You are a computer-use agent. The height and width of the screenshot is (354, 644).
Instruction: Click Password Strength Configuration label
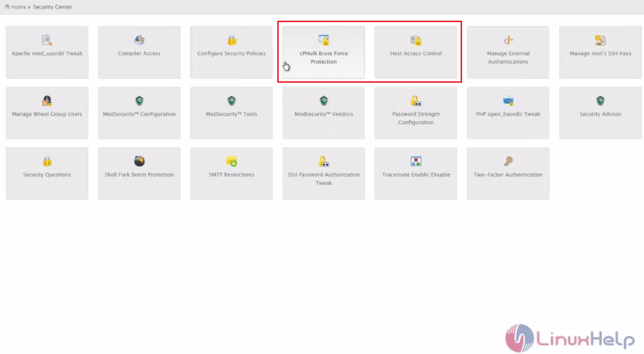tap(416, 118)
